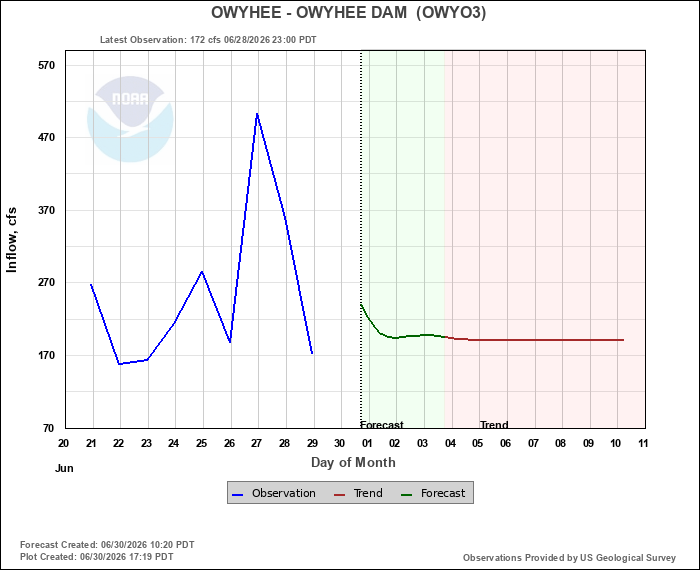The height and width of the screenshot is (570, 700).
Task: Click the x-axis day label 10
Action: pyautogui.click(x=616, y=443)
